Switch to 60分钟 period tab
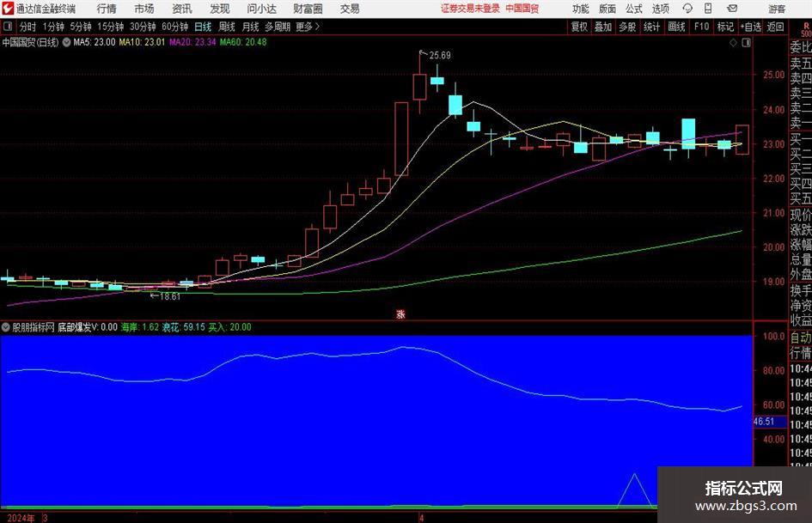Viewport: 812px width, 523px height. [x=174, y=27]
